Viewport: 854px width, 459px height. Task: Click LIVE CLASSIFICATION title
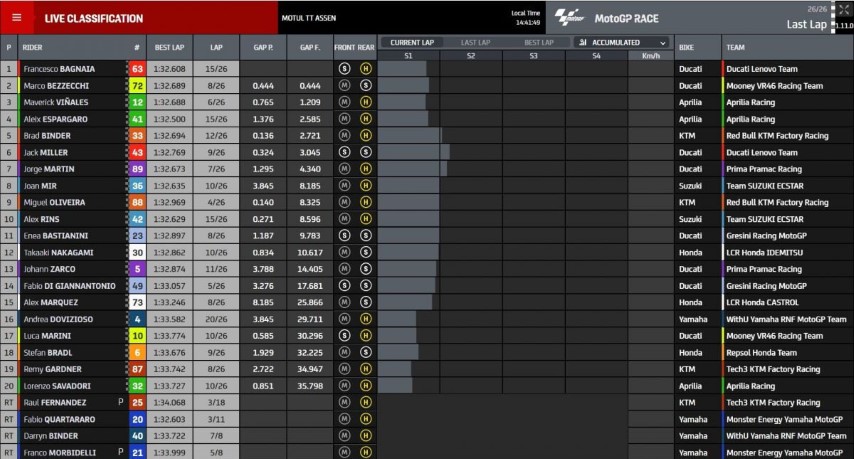(x=94, y=19)
